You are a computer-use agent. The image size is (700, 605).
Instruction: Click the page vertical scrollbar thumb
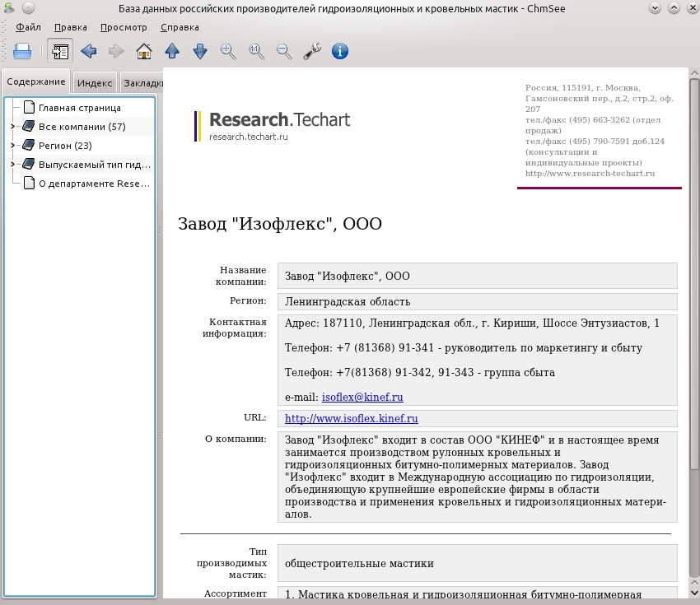click(x=694, y=274)
